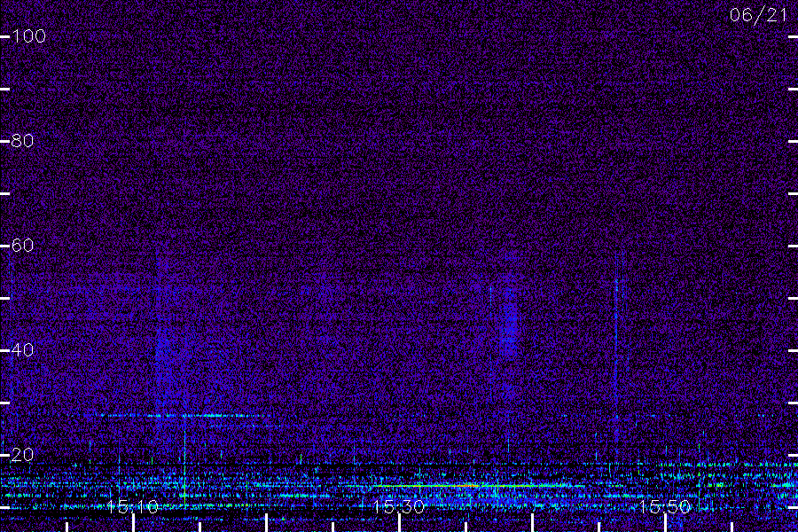Image resolution: width=798 pixels, height=532 pixels.
Task: Click the 20 frequency axis label
Action: tap(22, 455)
